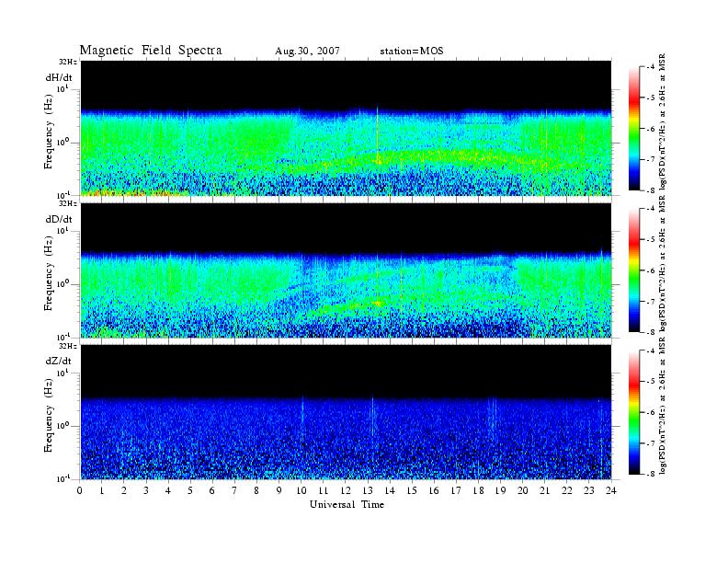Click the '-8' tick on dZ/dt color bar
728x563 pixels.
tap(651, 474)
